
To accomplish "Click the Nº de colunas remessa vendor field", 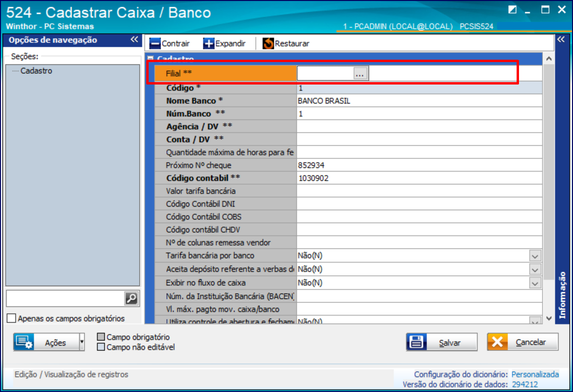I will [x=420, y=243].
